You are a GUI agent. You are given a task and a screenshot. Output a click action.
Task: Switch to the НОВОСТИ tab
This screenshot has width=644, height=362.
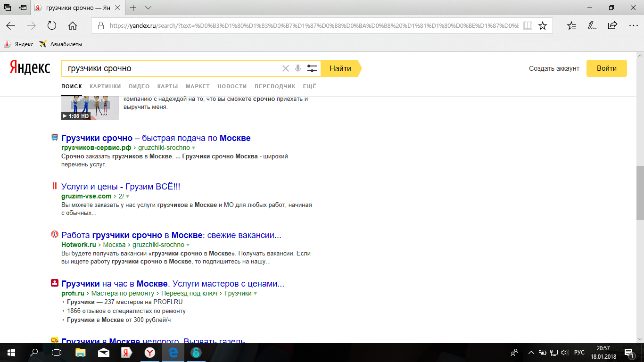232,86
